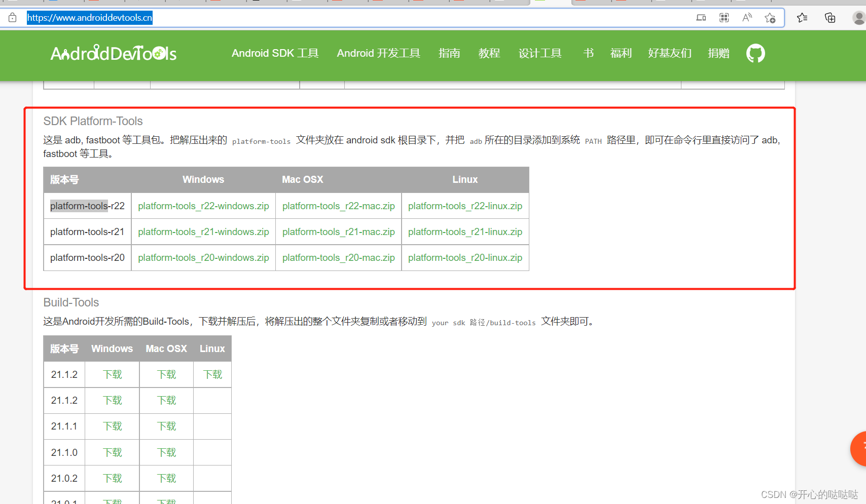This screenshot has height=504, width=866.
Task: Download platform-tools_r22-windows.zip
Action: [x=203, y=206]
